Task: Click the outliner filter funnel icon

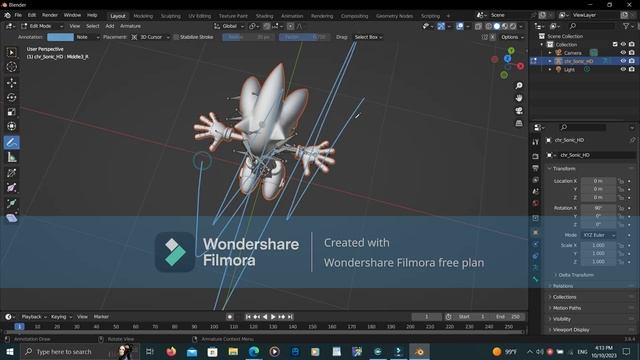Action: tap(626, 26)
